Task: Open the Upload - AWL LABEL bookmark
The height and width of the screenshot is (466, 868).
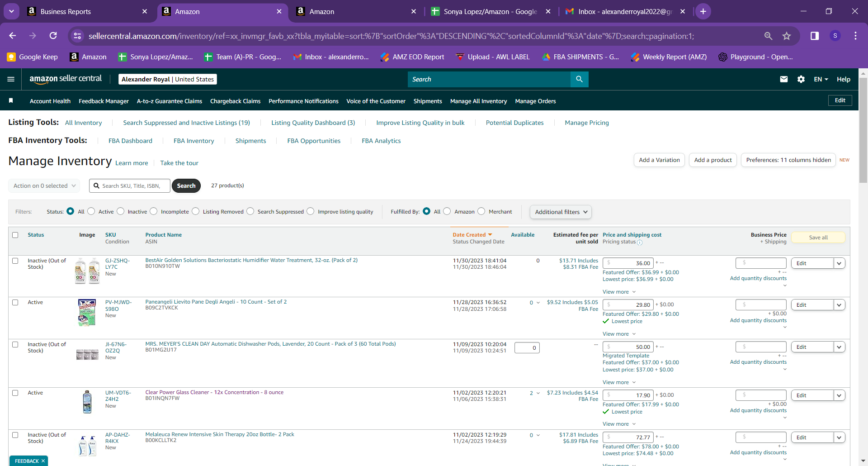Action: (x=493, y=57)
